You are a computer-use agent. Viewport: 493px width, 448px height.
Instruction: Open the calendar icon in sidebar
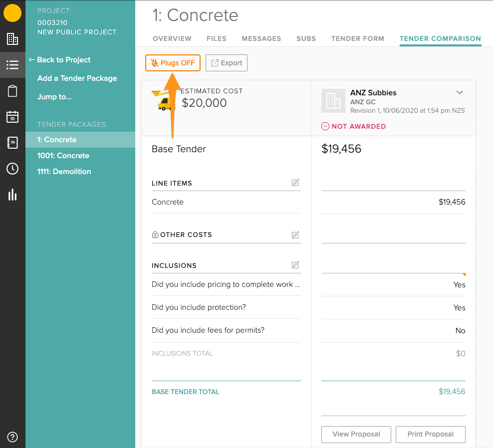pos(12,117)
